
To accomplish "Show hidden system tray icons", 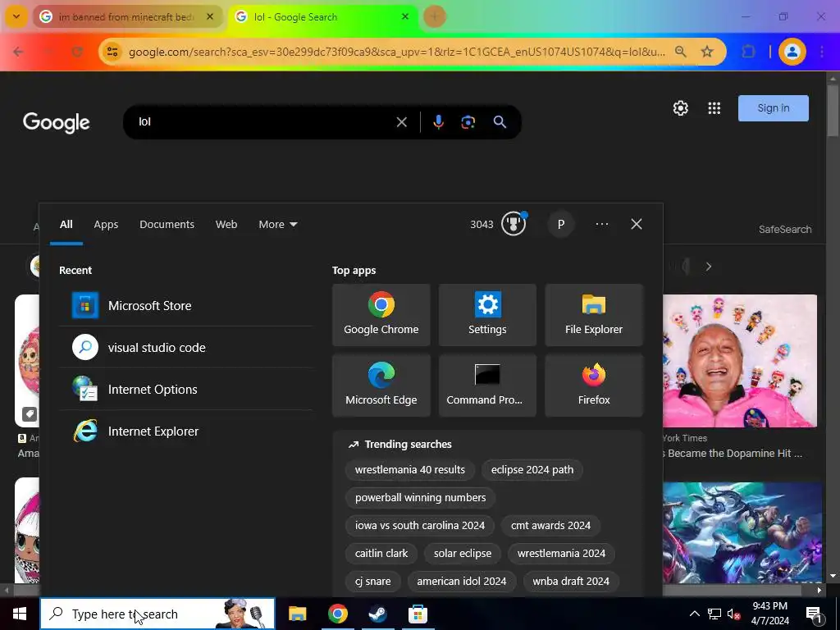I will click(x=694, y=614).
